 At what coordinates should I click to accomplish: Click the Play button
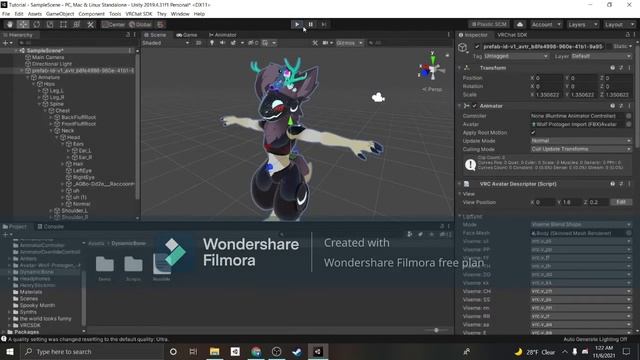[x=297, y=24]
